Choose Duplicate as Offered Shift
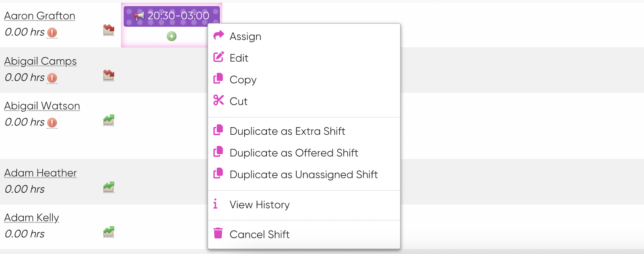 304,153
